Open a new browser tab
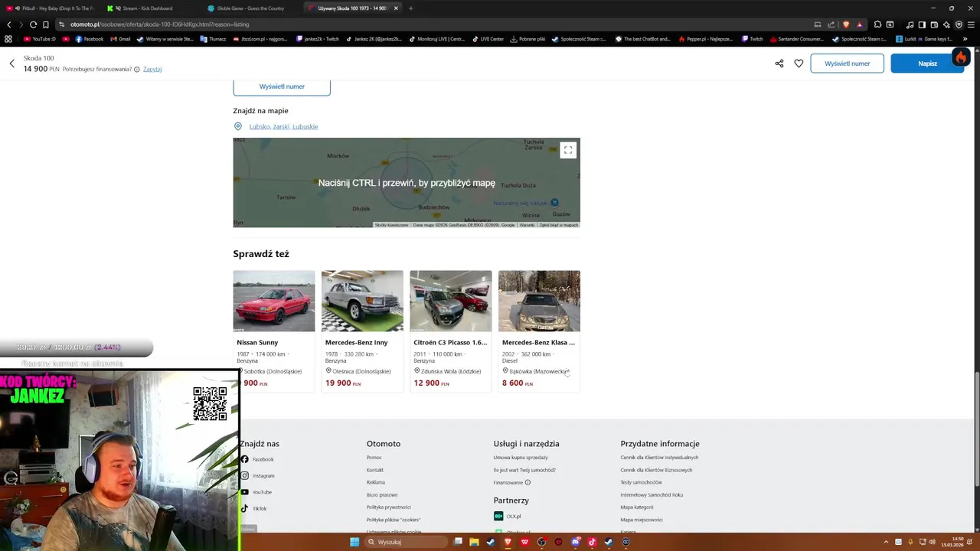 [411, 8]
